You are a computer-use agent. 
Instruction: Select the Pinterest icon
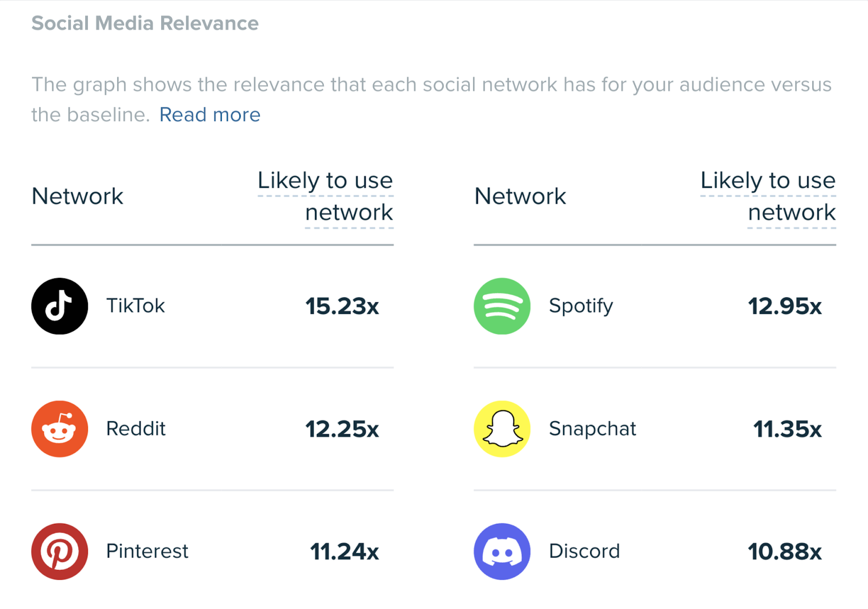(x=59, y=551)
